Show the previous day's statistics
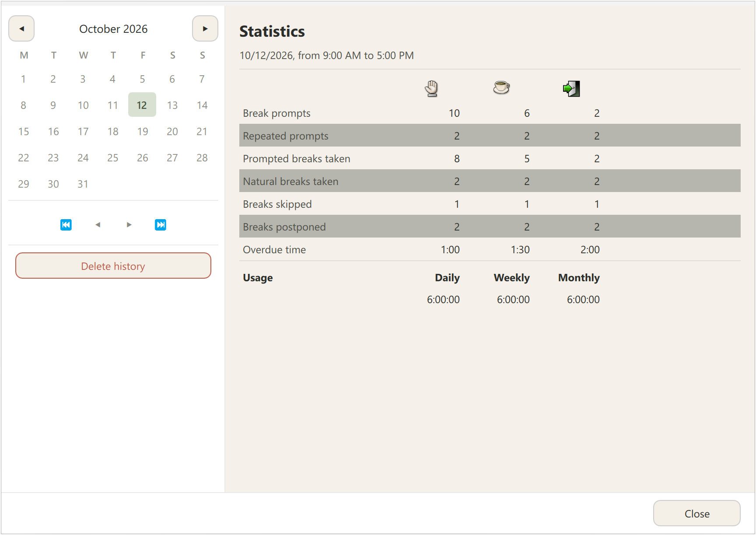The height and width of the screenshot is (535, 756). click(x=98, y=225)
